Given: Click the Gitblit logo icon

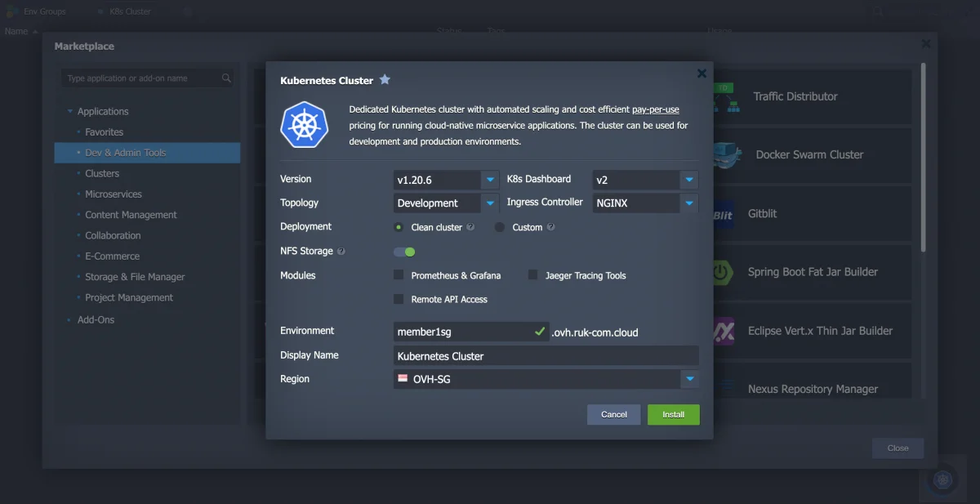Looking at the screenshot, I should pyautogui.click(x=724, y=215).
